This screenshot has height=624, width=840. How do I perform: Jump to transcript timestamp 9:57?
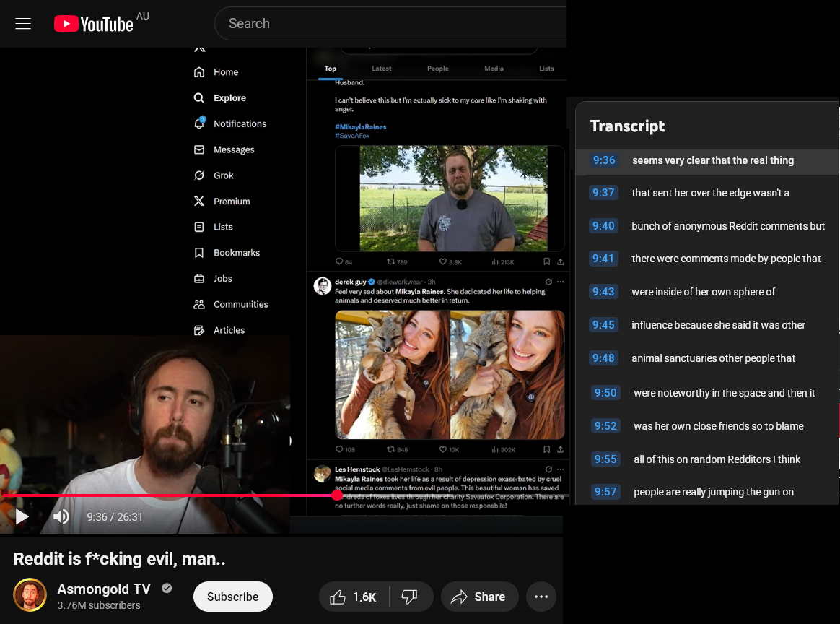pos(605,492)
